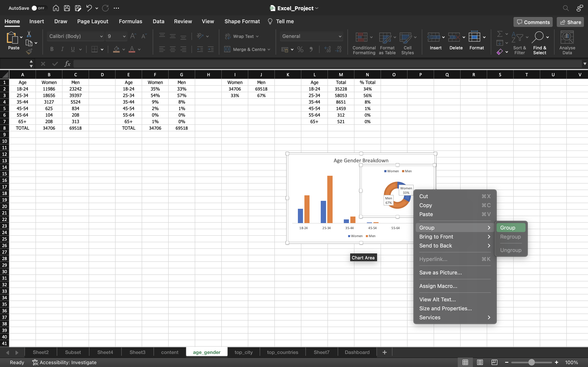The width and height of the screenshot is (588, 367).
Task: Expand the Send to Back submenu
Action: (x=455, y=246)
